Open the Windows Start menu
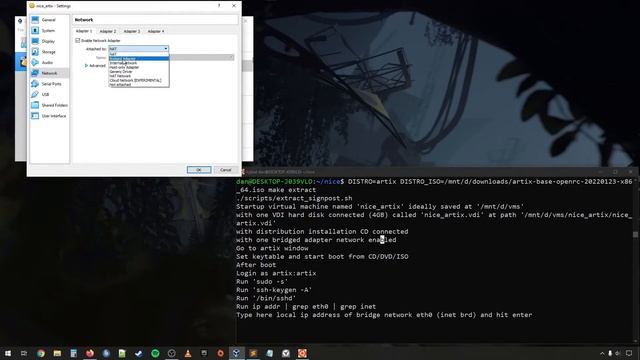 [x=8, y=353]
